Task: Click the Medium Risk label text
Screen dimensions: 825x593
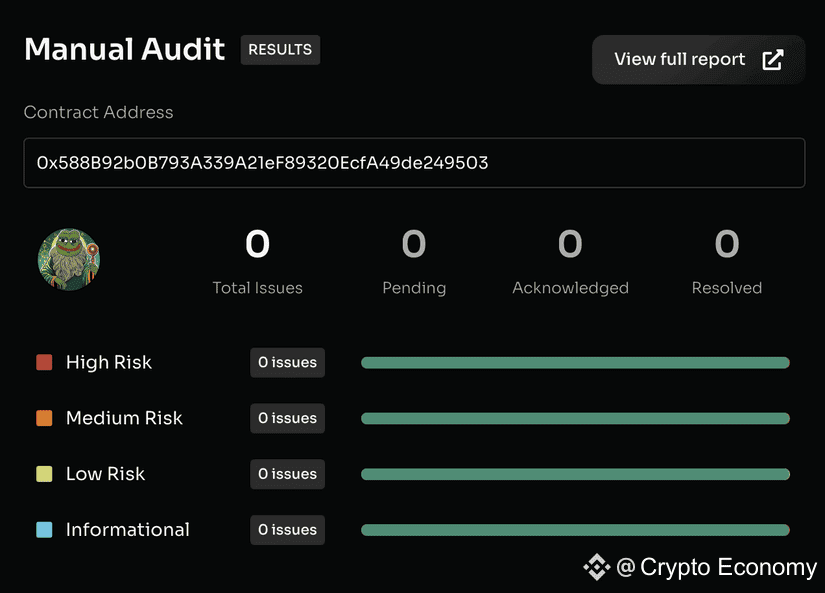Action: (x=124, y=418)
